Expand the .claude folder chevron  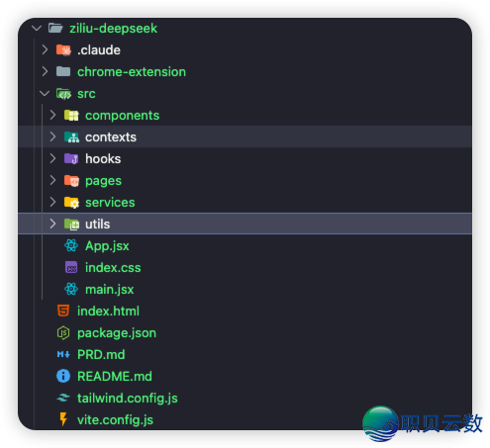point(45,50)
